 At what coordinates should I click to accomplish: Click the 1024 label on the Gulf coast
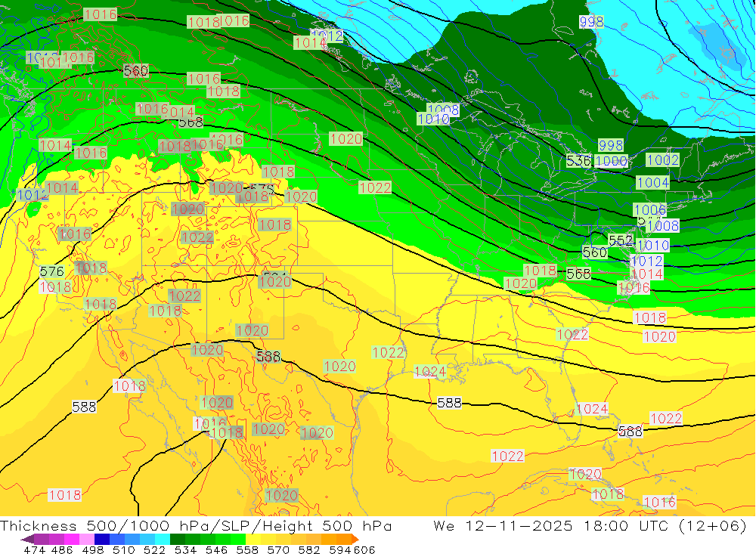click(430, 371)
